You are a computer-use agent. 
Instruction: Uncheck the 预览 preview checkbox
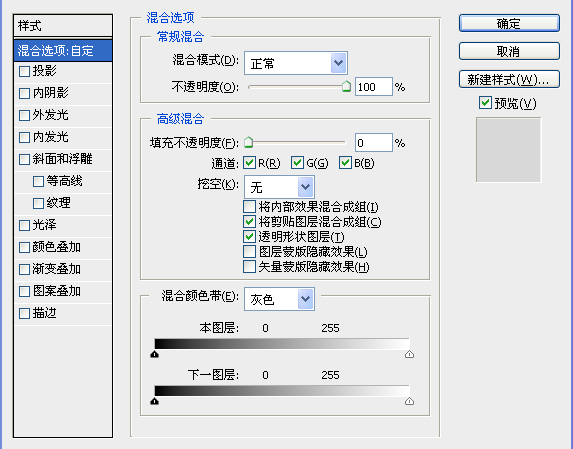(x=485, y=103)
